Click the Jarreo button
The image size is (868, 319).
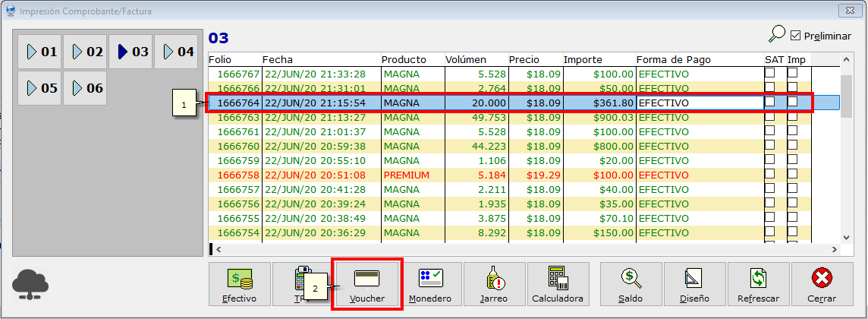[493, 286]
